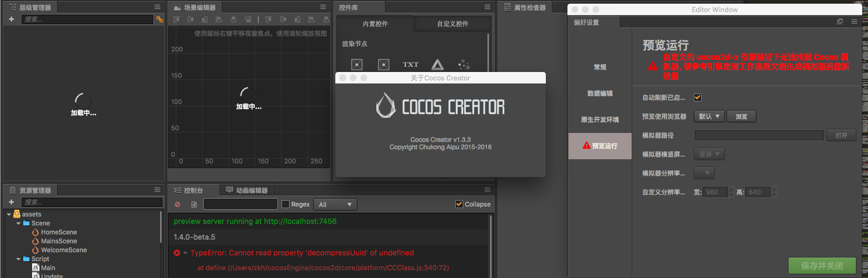Click the first align horizontal center icon in the scene toolbar

(x=233, y=19)
